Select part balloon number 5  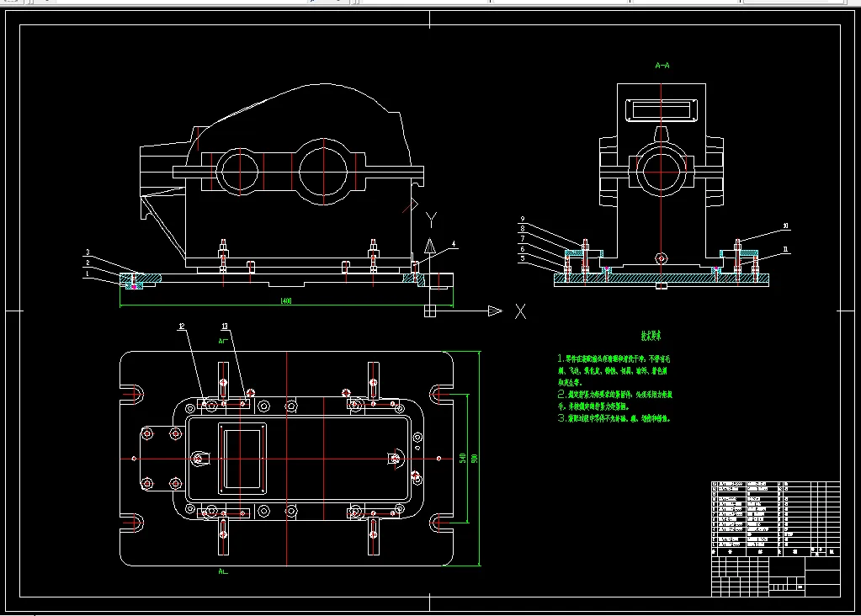tap(522, 258)
